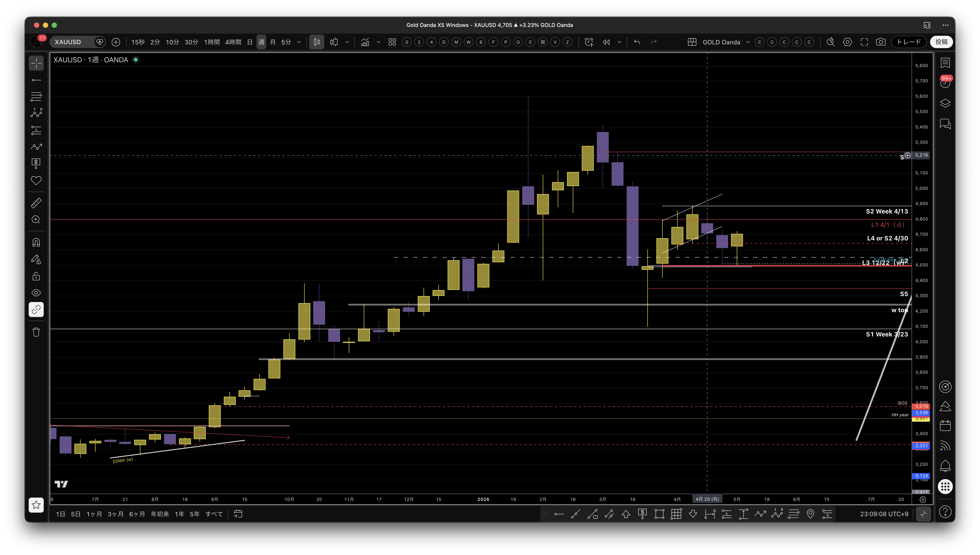Image resolution: width=980 pixels, height=555 pixels.
Task: Open the object tree layers panel
Action: point(945,103)
